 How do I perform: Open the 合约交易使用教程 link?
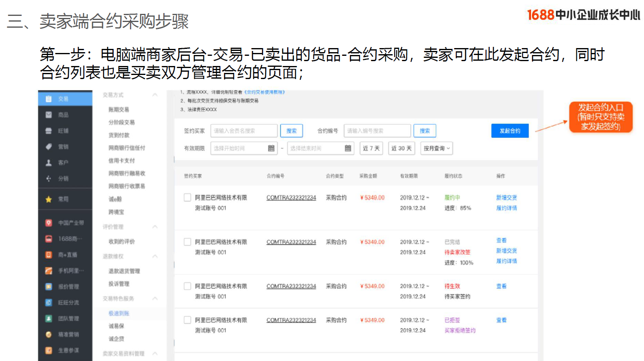[x=264, y=92]
